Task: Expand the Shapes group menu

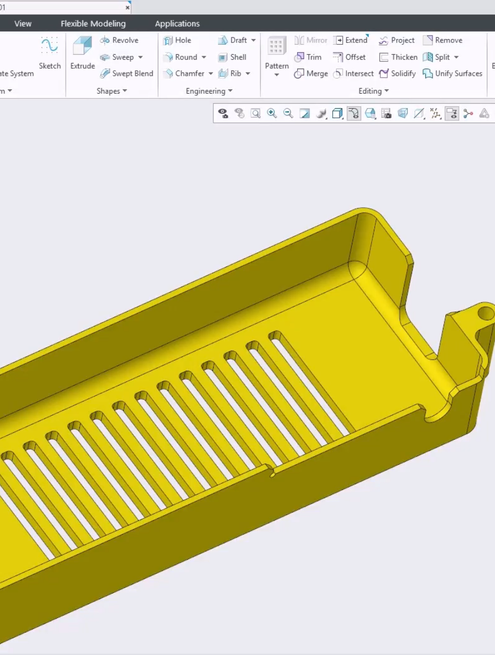Action: click(x=112, y=91)
